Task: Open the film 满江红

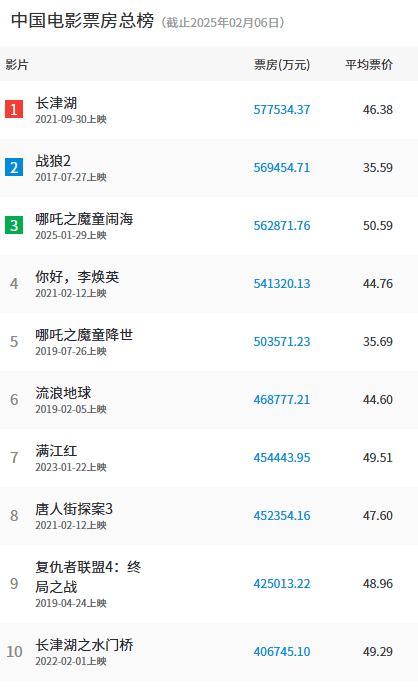Action: click(56, 451)
